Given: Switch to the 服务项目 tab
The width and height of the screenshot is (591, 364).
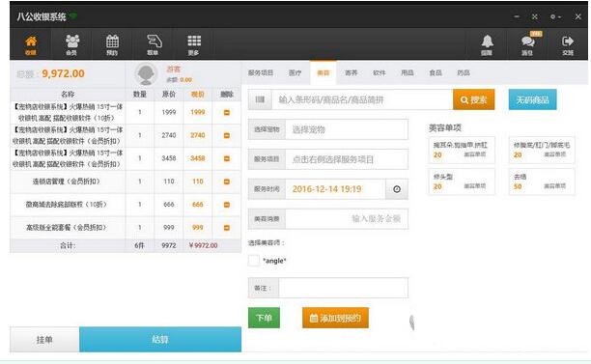Looking at the screenshot, I should point(261,72).
